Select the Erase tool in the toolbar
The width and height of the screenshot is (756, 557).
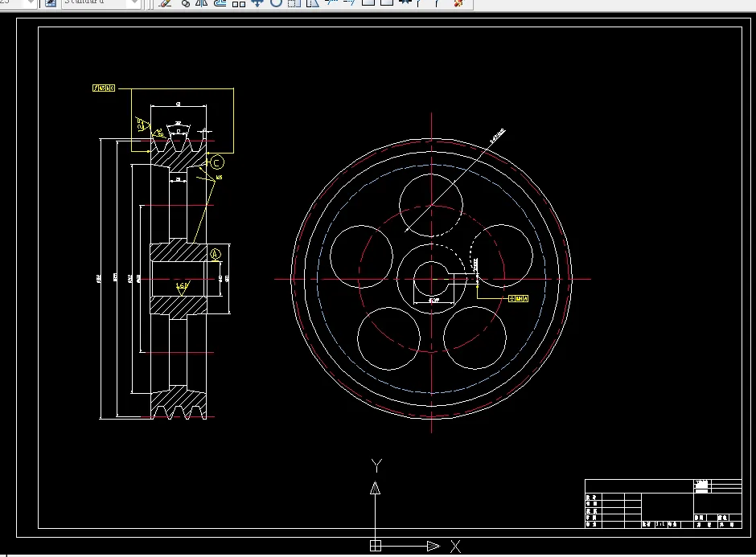click(166, 3)
